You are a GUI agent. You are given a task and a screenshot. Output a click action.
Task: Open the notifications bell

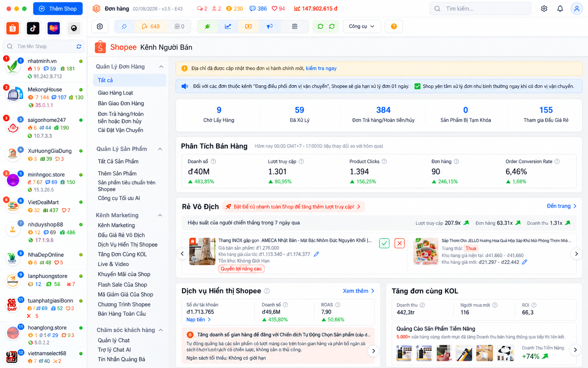[560, 9]
